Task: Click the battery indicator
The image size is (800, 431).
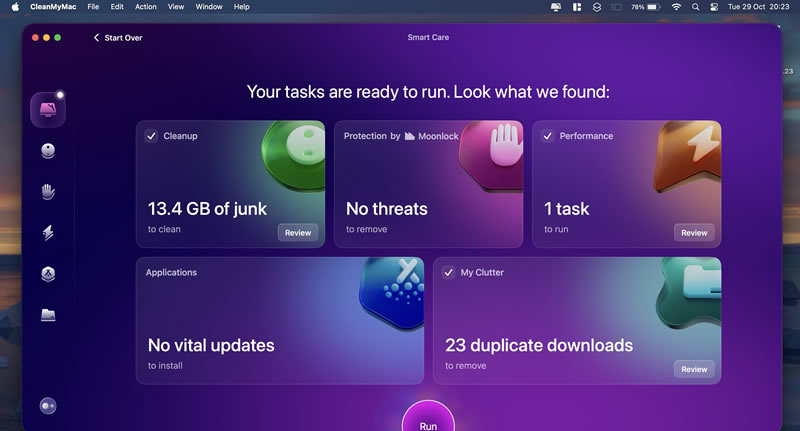Action: point(645,7)
